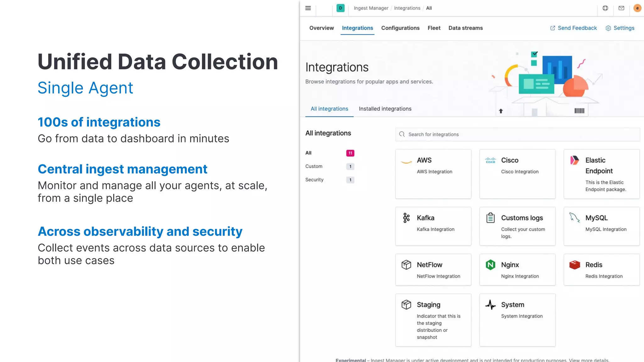Click the pink 11 count badge
Viewport: 644px width, 362px height.
350,153
